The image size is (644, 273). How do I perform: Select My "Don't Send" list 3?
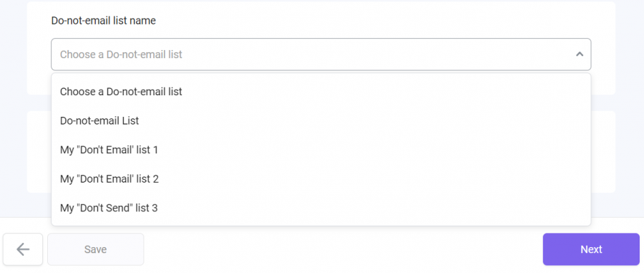321,208
